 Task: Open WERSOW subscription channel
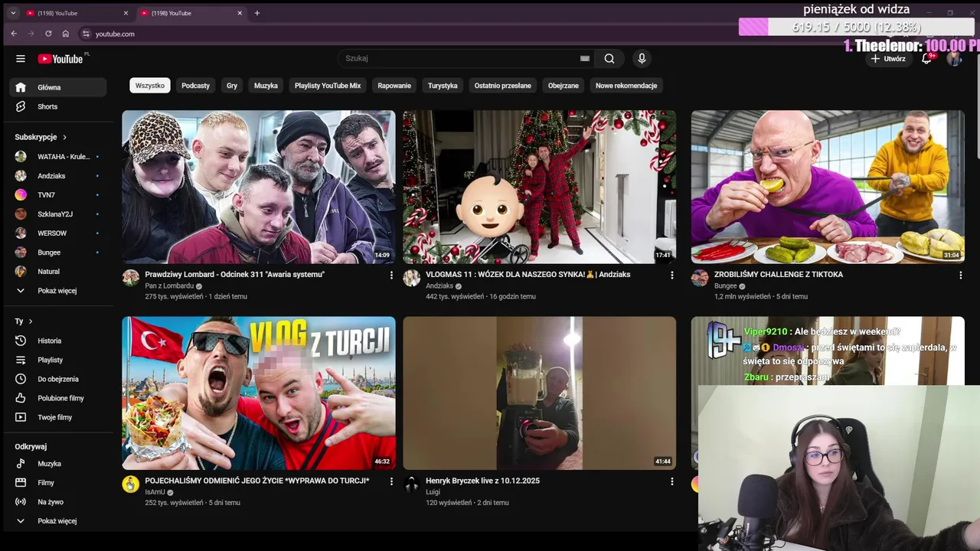[x=58, y=233]
